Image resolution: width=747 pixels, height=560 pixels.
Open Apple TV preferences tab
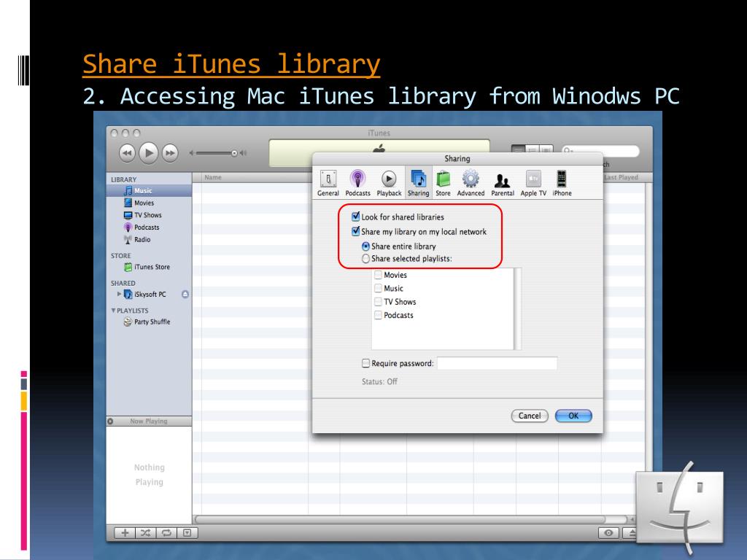pyautogui.click(x=533, y=183)
